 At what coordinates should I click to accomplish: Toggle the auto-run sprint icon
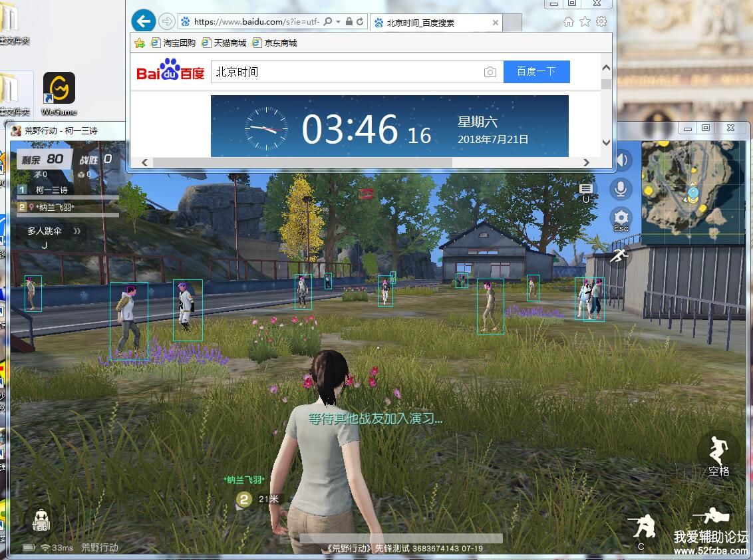point(619,255)
